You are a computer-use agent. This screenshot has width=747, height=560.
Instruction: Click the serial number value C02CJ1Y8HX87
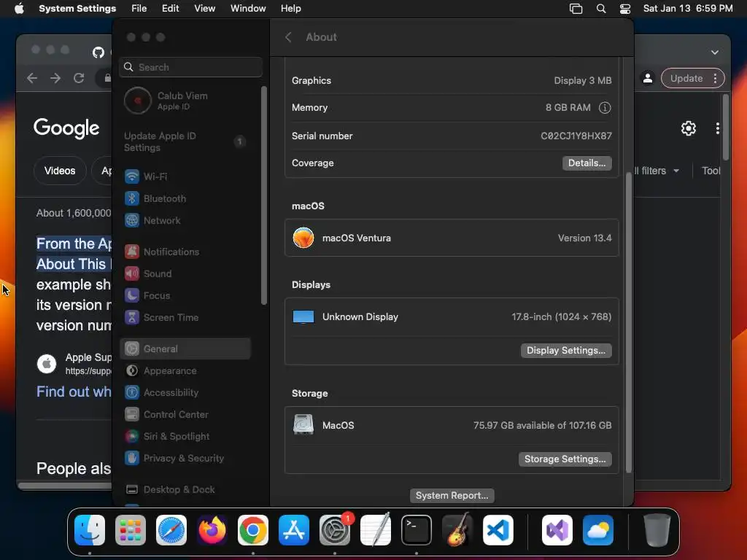[576, 136]
